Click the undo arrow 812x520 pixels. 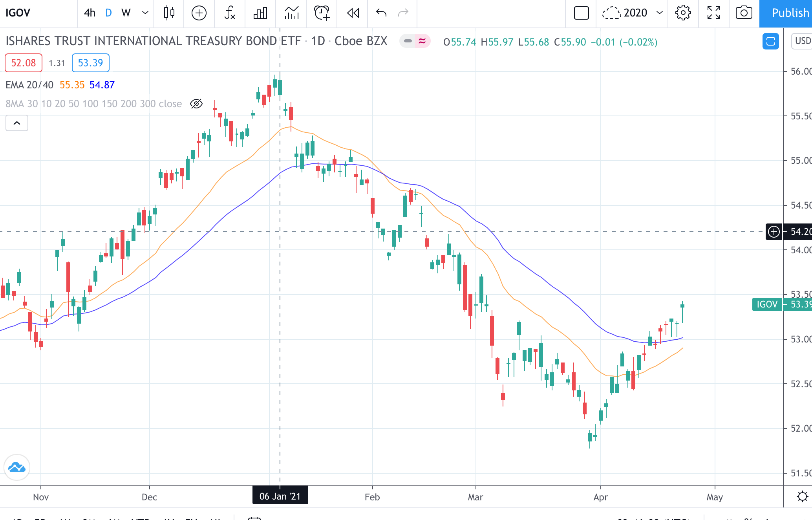coord(381,13)
